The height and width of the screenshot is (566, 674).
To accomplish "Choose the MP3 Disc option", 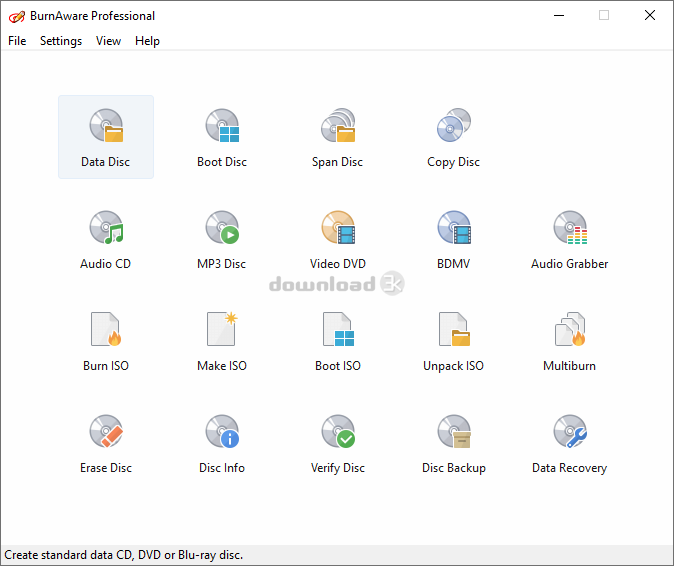I will click(x=221, y=238).
